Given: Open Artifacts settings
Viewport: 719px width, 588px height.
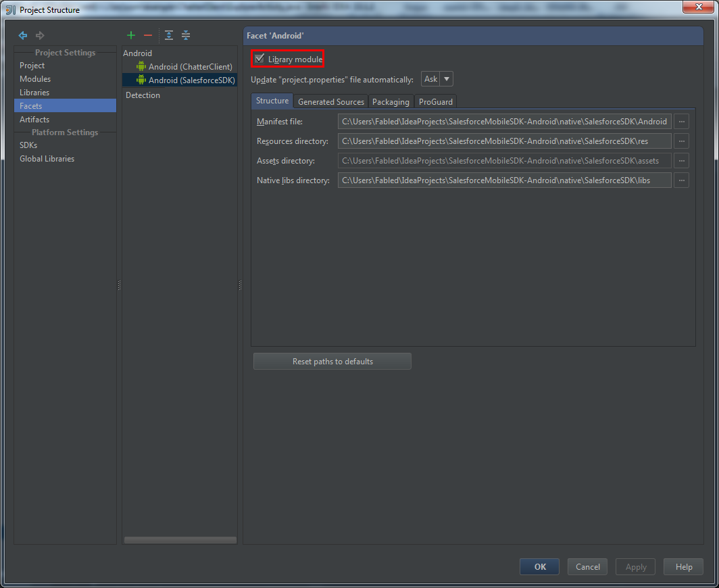Looking at the screenshot, I should coord(65,119).
